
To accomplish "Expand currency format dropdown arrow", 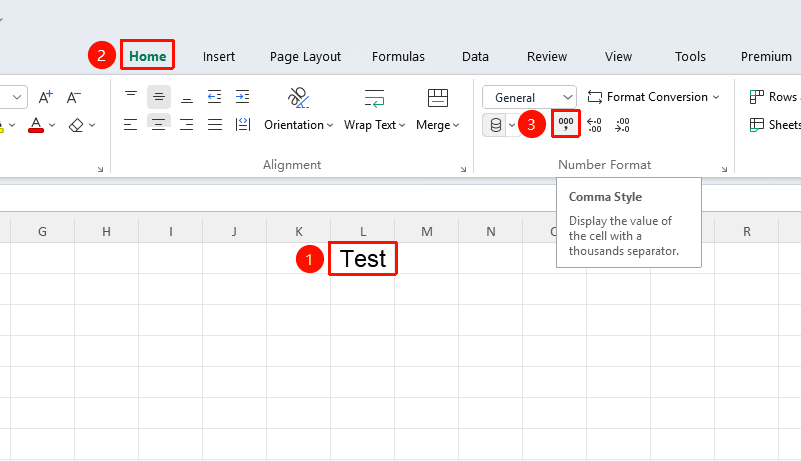I will tap(512, 125).
